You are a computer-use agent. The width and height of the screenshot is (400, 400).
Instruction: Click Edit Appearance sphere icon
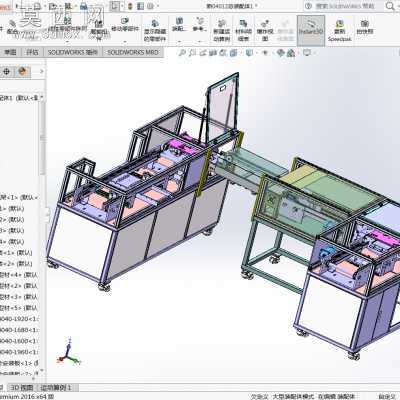[281, 53]
